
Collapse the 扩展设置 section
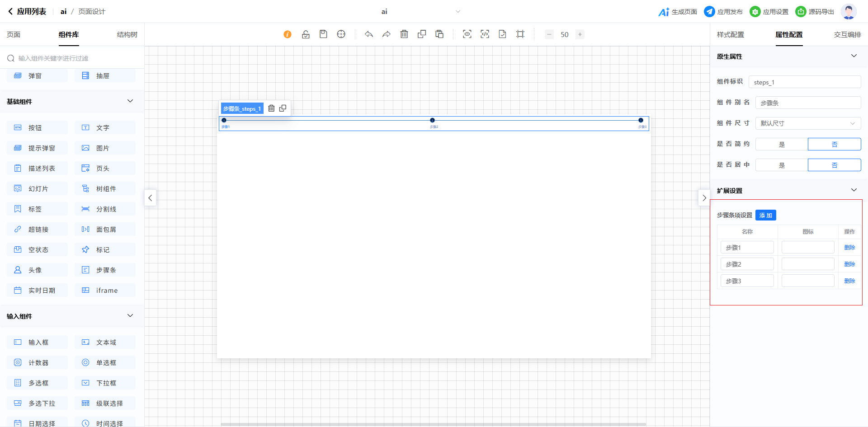point(854,190)
